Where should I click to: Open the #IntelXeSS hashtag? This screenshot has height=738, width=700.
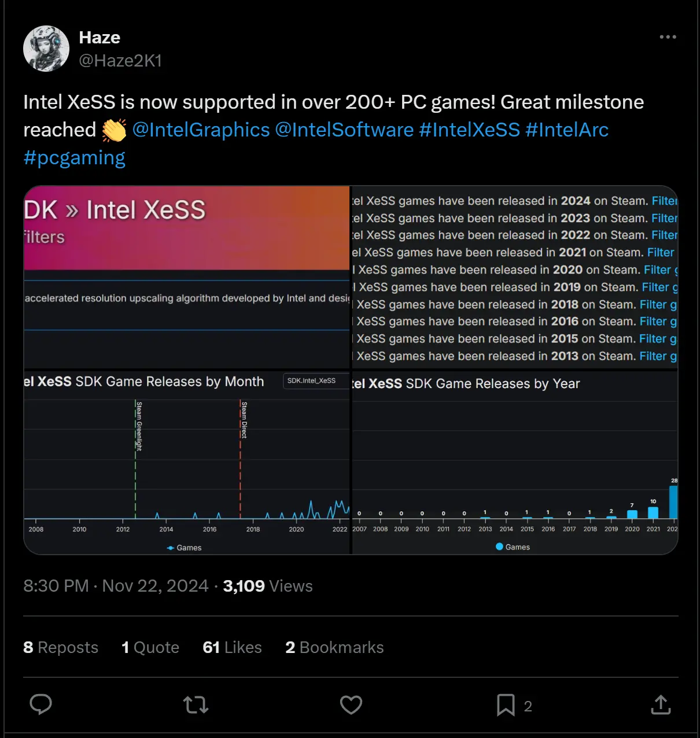pos(469,130)
